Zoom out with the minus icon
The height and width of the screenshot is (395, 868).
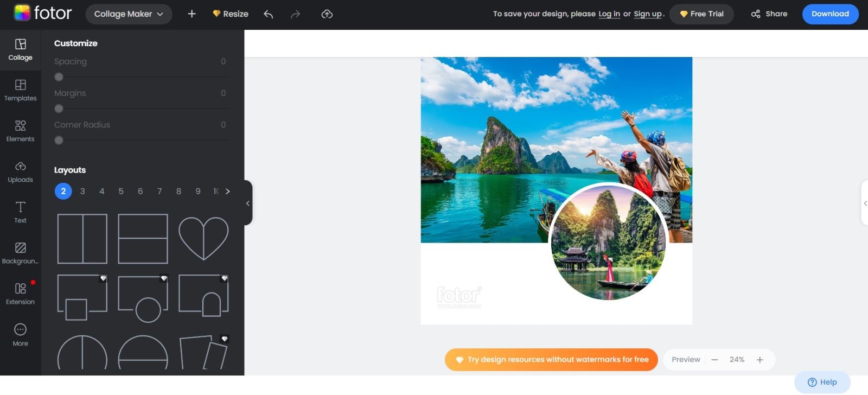714,360
